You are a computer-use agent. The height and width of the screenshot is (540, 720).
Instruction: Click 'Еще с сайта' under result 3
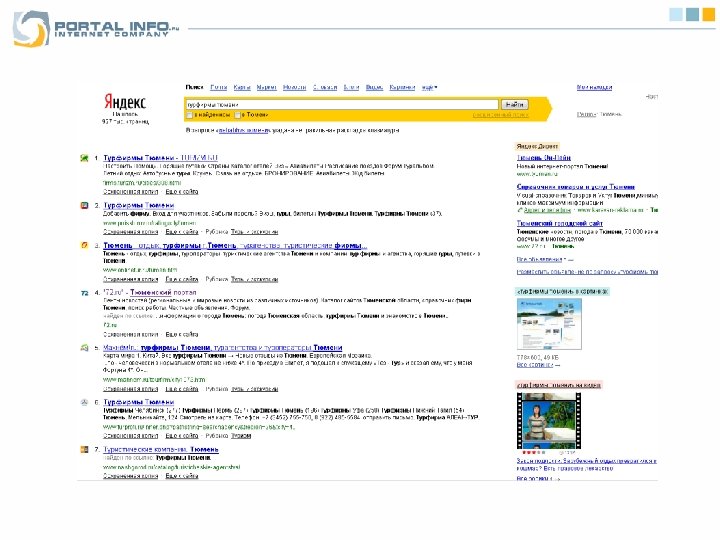(x=182, y=279)
